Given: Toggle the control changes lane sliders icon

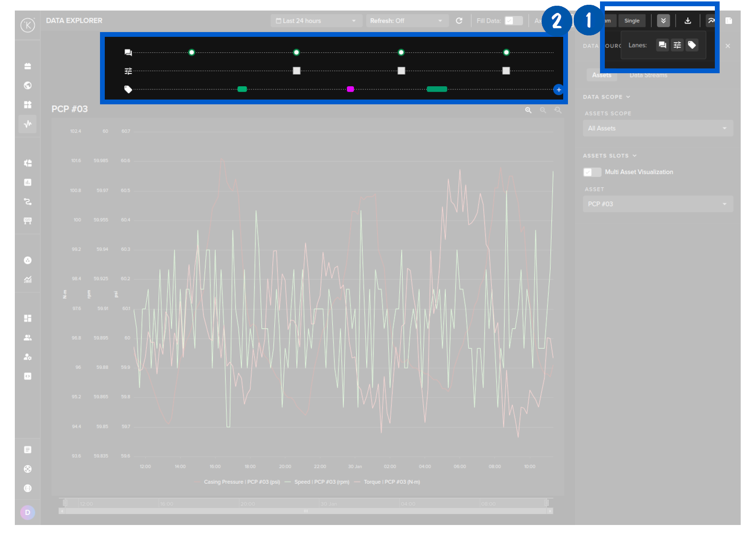Looking at the screenshot, I should click(677, 45).
